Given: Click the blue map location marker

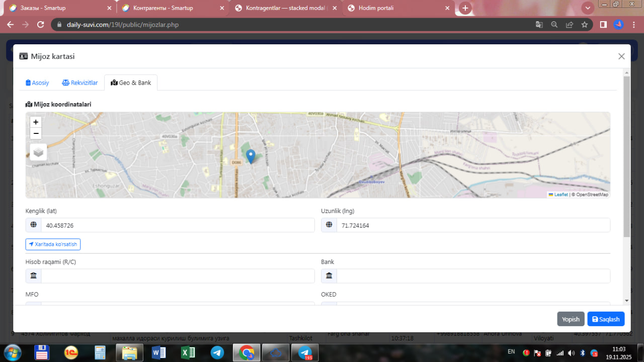Looking at the screenshot, I should (251, 156).
